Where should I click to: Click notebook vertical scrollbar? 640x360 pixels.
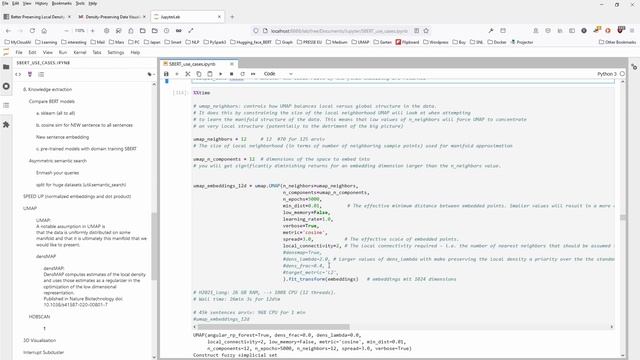(x=622, y=218)
